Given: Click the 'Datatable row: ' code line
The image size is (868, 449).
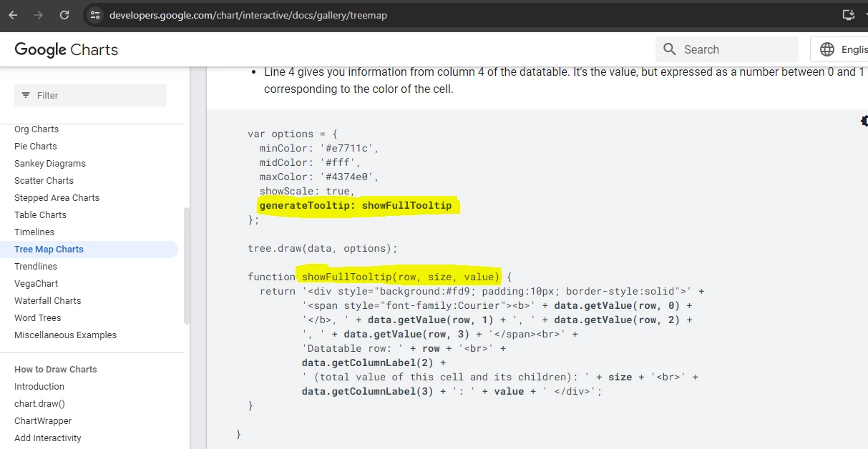Looking at the screenshot, I should 404,348.
